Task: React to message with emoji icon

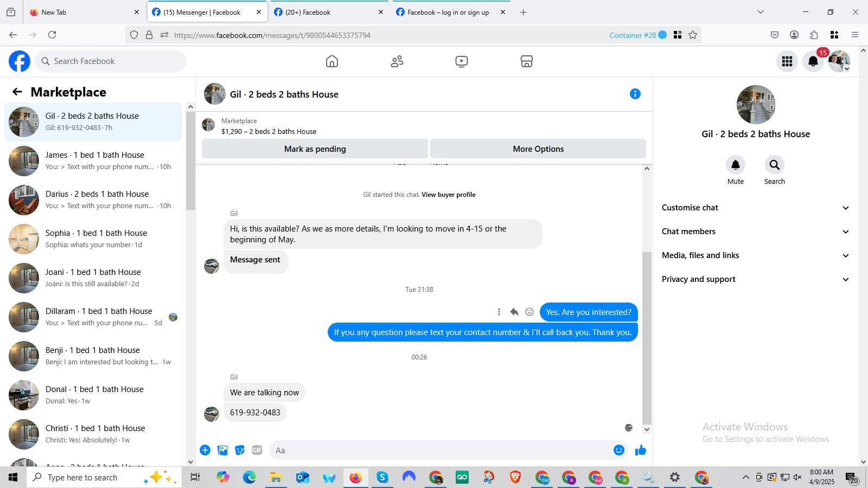Action: (529, 312)
